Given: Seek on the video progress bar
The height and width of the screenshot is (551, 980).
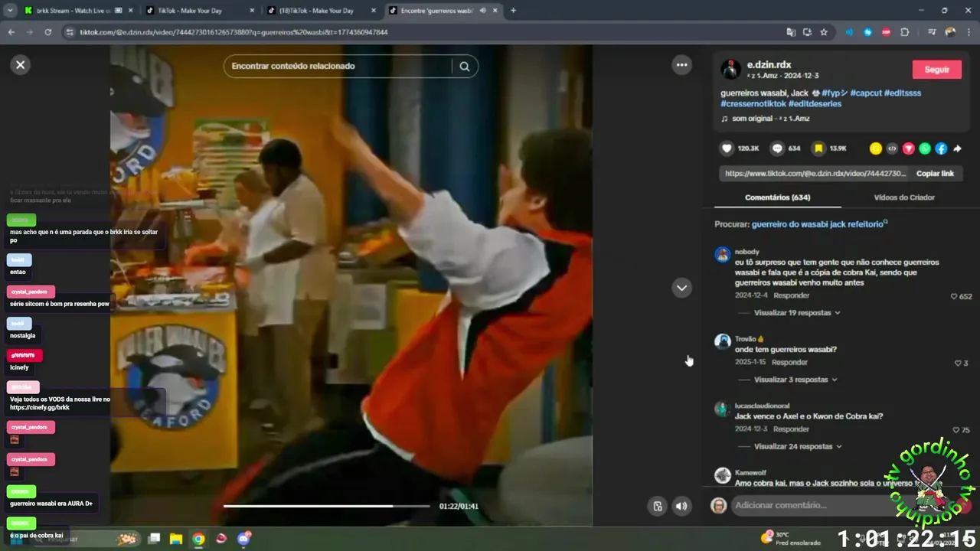Looking at the screenshot, I should coord(326,506).
